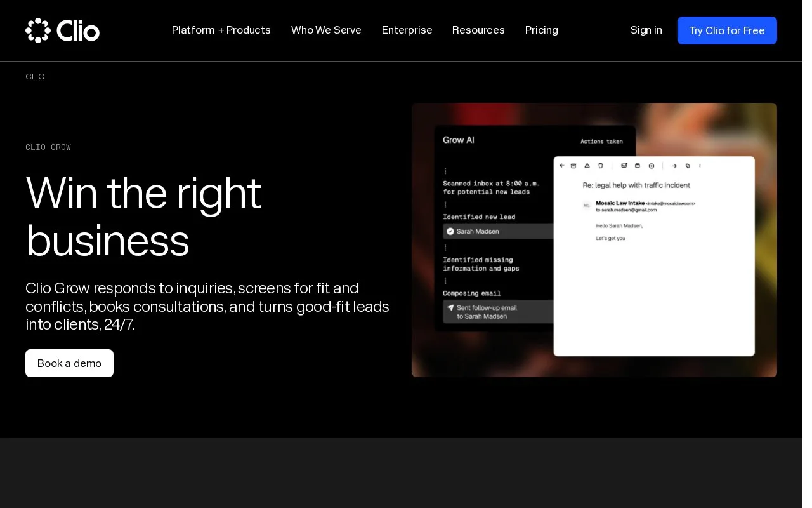Click the Try Clio for Free button
Screen dimensions: 812x508
click(x=727, y=30)
